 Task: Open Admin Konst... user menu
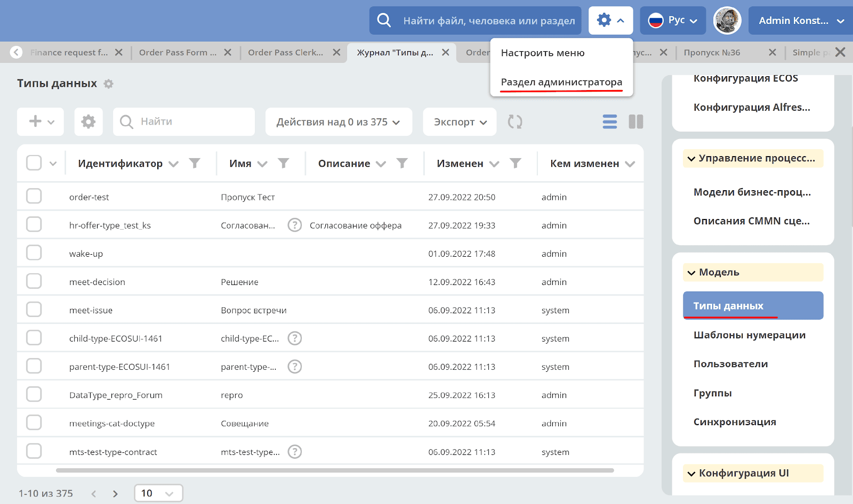point(801,20)
